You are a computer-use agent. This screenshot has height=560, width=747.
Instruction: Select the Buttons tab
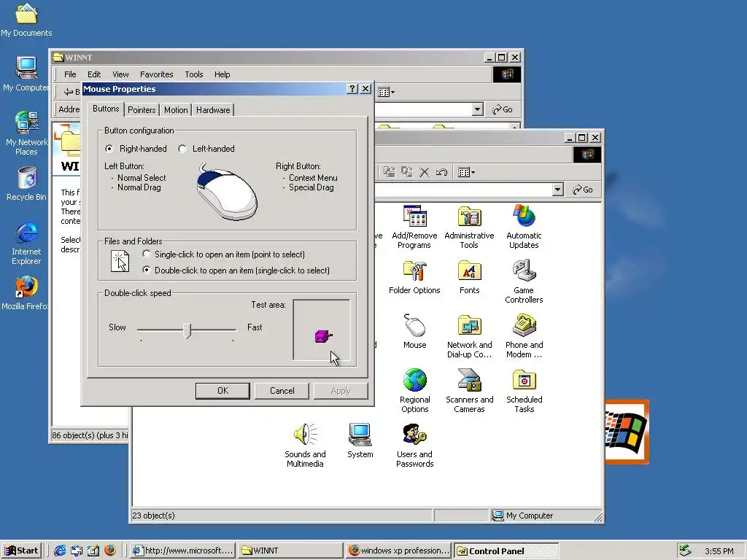106,109
